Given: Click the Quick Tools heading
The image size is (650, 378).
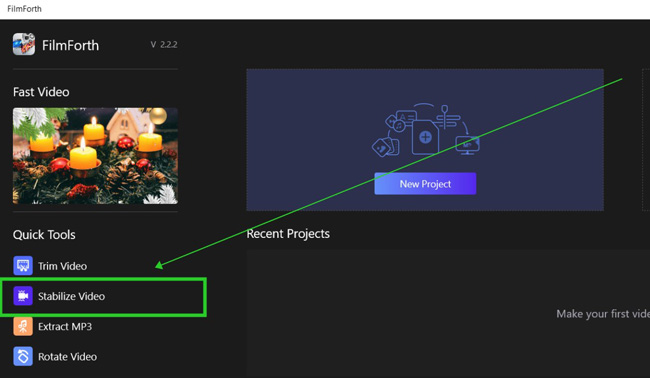Looking at the screenshot, I should (44, 235).
